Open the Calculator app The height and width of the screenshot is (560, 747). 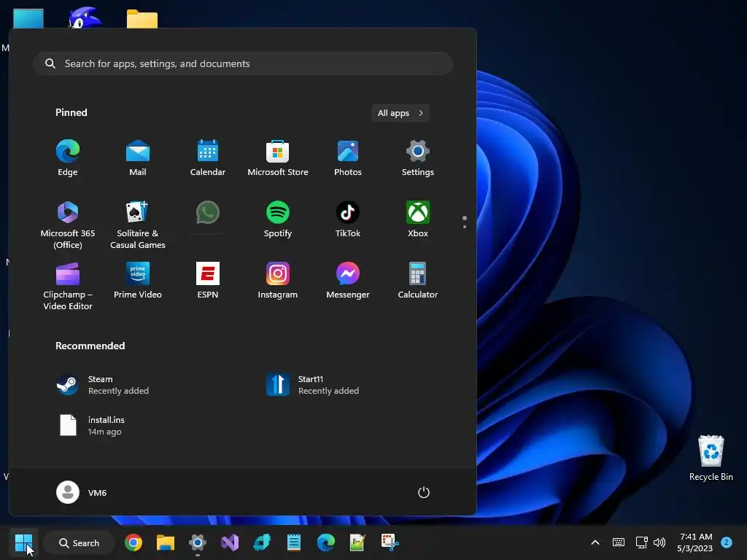coord(418,281)
